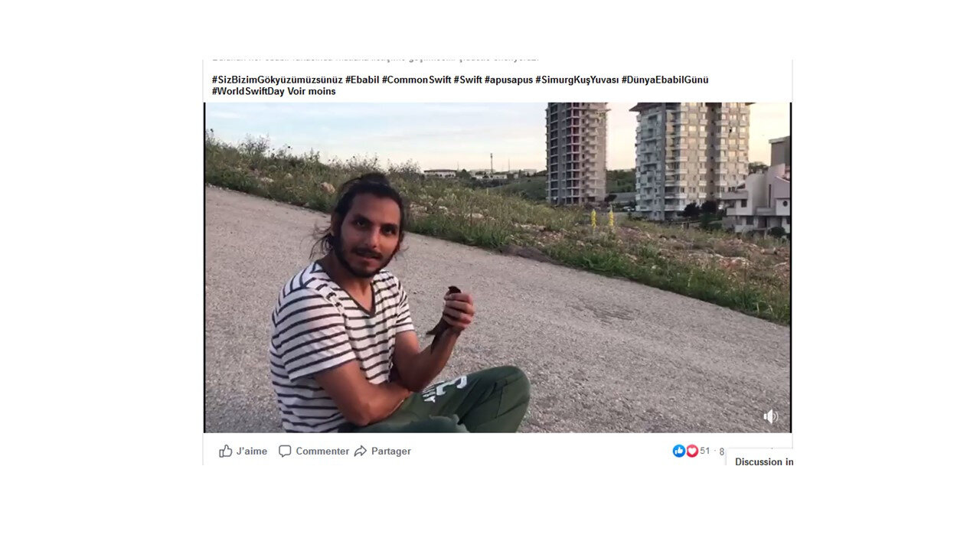Open hashtag #SizBizimGökyüzümüzsünüz
Image resolution: width=980 pixels, height=551 pixels.
277,80
